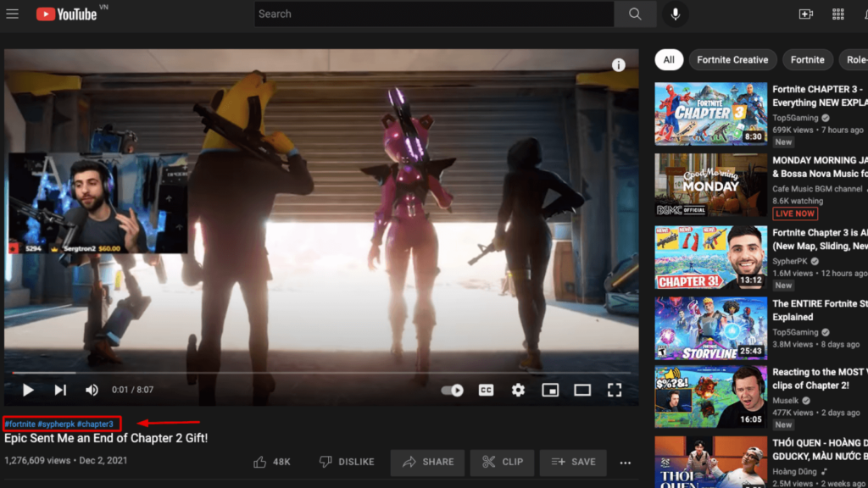Click the LIVE NOW badge
Image resolution: width=868 pixels, height=488 pixels.
click(795, 213)
